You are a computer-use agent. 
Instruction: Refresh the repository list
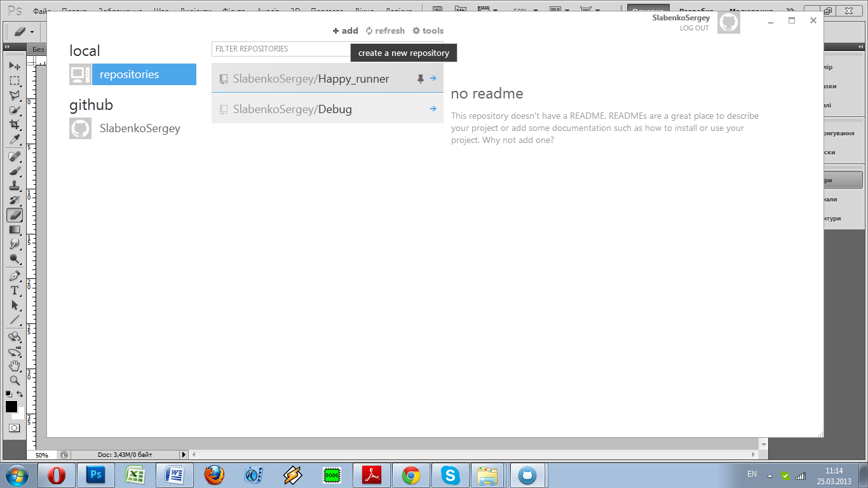coord(385,30)
